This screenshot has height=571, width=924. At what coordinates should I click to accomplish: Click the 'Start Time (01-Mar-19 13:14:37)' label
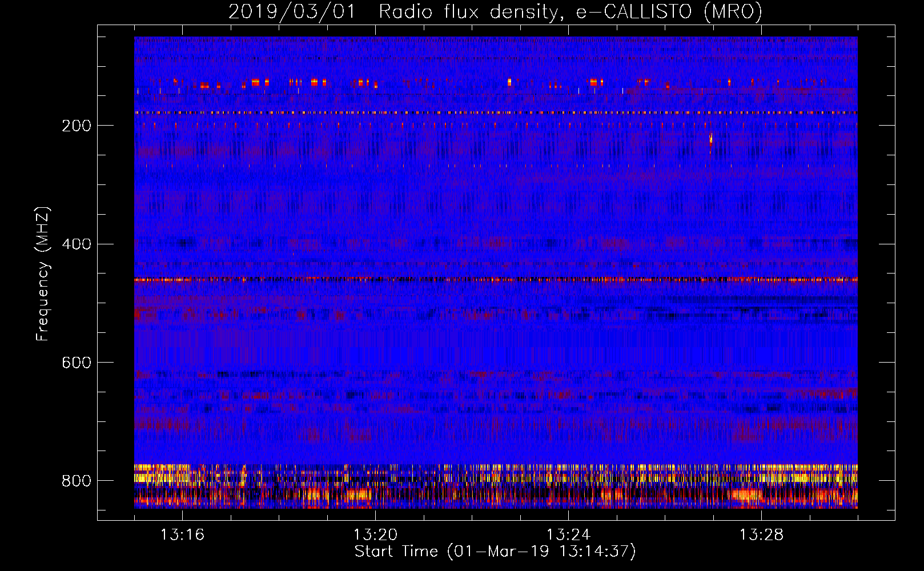(495, 552)
